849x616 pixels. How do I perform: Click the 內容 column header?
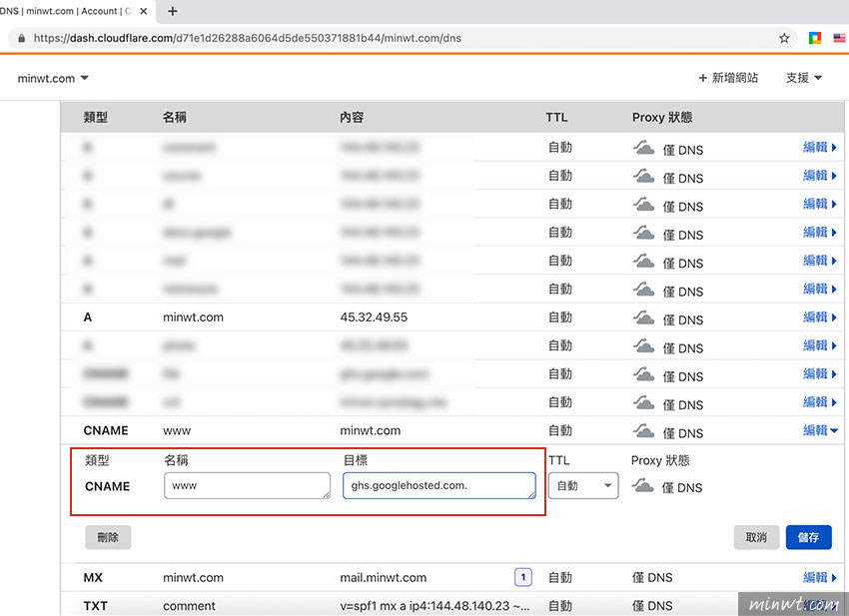point(352,118)
